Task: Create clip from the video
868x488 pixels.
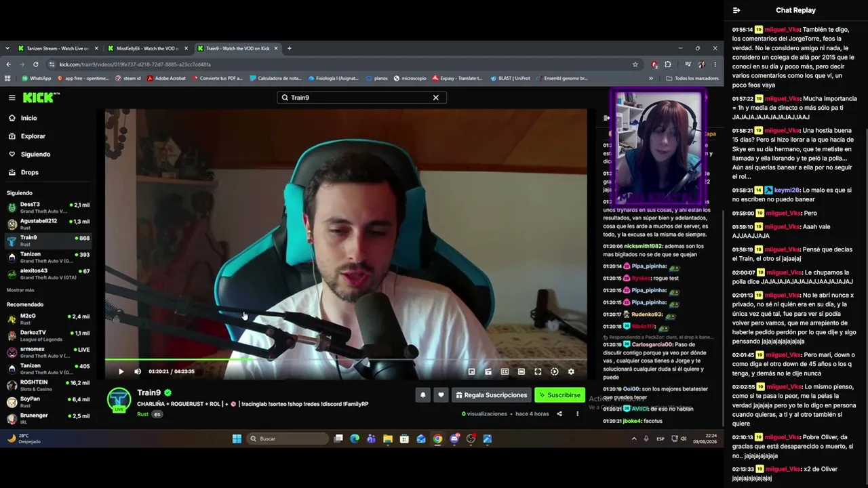Action: pyautogui.click(x=488, y=371)
